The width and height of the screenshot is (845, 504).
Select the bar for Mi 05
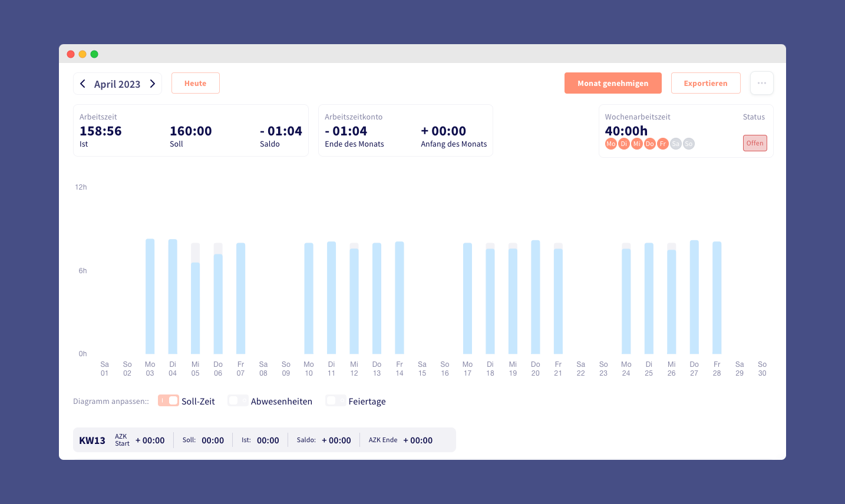pos(196,299)
